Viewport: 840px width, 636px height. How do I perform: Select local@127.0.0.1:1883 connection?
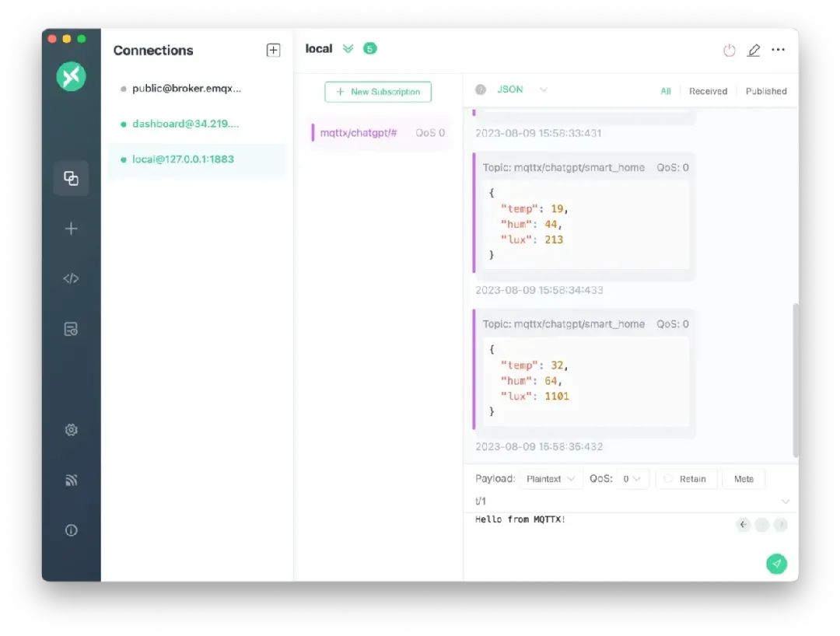pyautogui.click(x=197, y=159)
